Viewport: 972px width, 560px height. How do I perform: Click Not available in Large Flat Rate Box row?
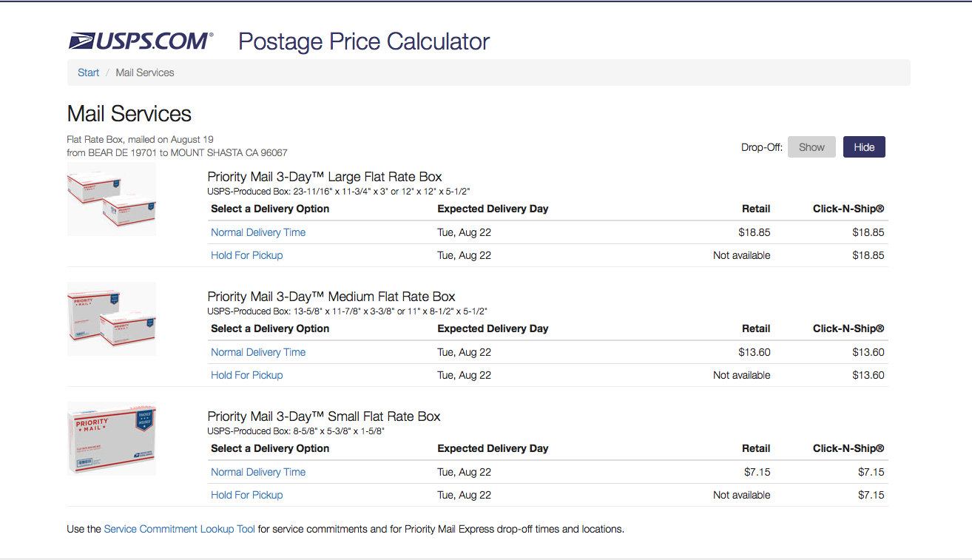(x=742, y=255)
